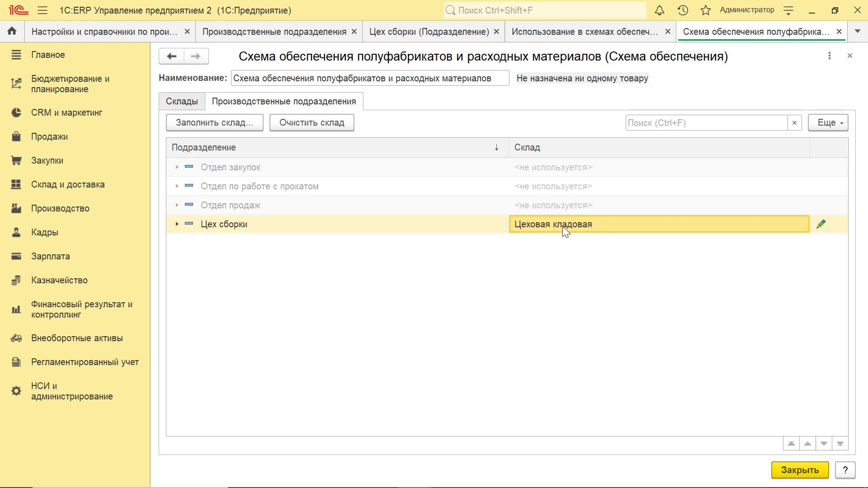
Task: Click the Склад column header
Action: coord(659,147)
